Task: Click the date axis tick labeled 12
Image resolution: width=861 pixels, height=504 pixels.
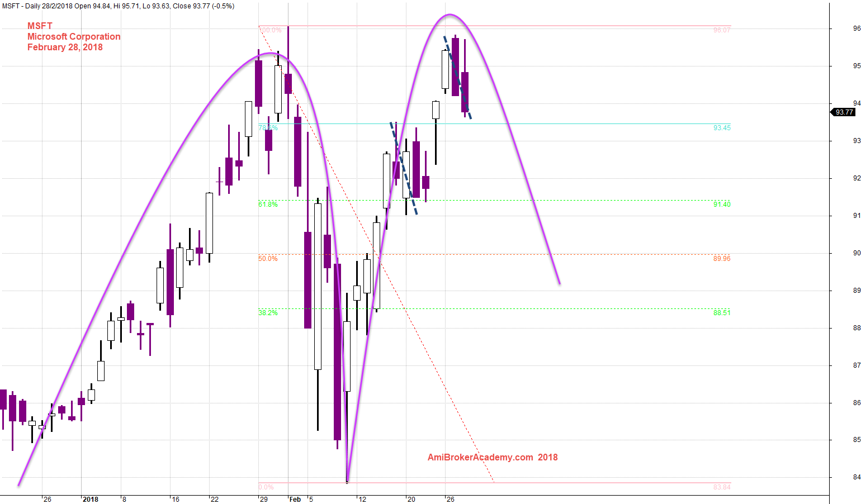Action: [x=363, y=500]
